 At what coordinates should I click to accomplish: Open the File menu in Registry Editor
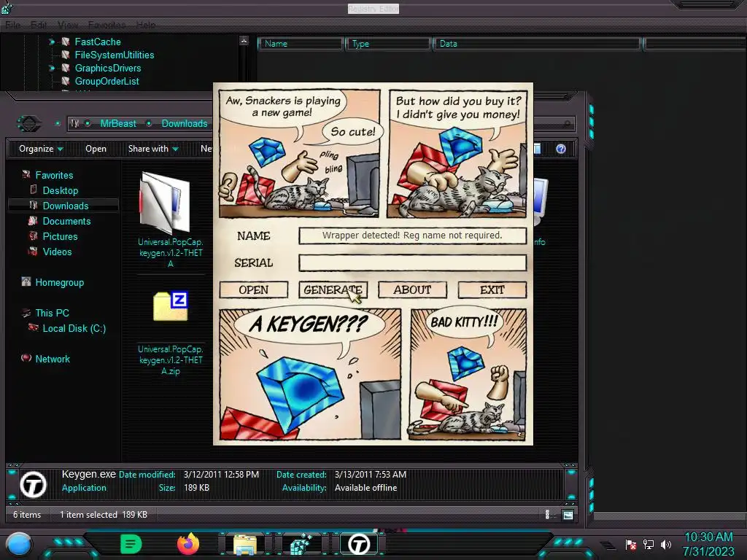(13, 25)
